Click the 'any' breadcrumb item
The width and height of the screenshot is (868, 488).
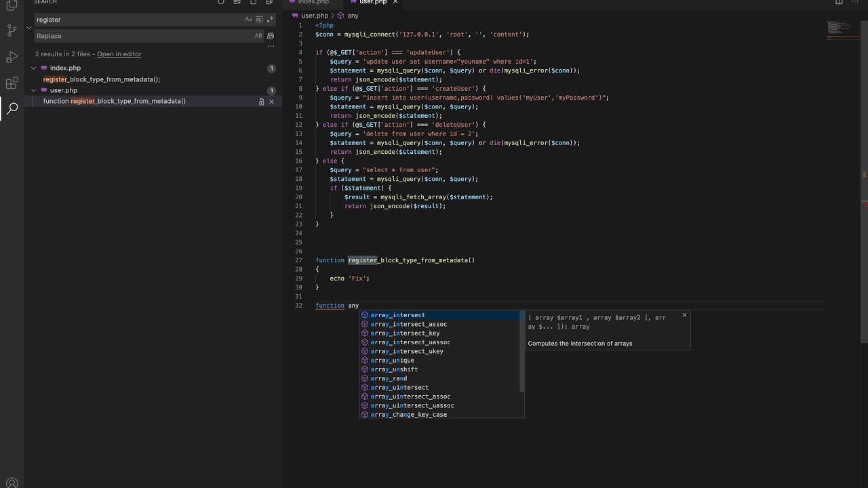pos(353,16)
